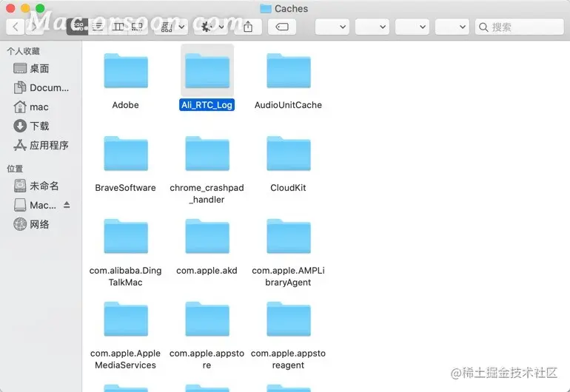The height and width of the screenshot is (392, 570).
Task: Click the Ali_RTC_Log highlighted name label
Action: point(207,105)
